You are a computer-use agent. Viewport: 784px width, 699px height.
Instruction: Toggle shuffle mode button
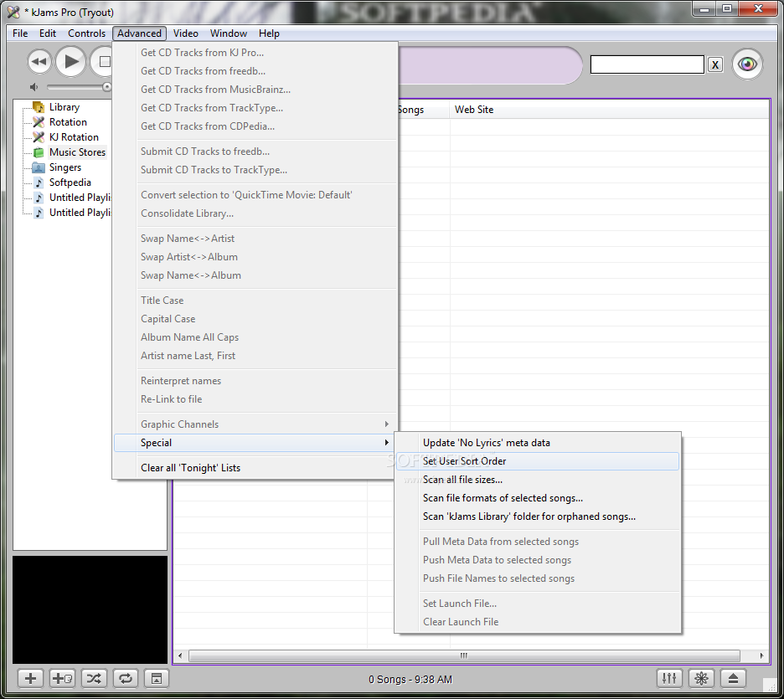[94, 679]
